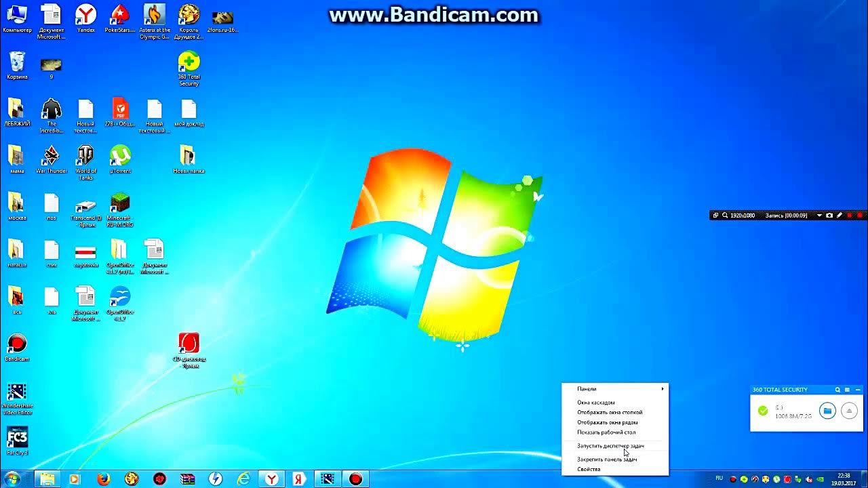
Task: Open the Wondershare Video Editor shortcut
Action: 17,400
